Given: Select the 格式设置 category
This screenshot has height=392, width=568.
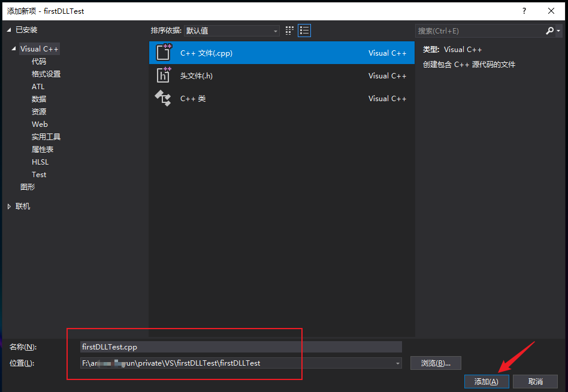Looking at the screenshot, I should pyautogui.click(x=46, y=74).
